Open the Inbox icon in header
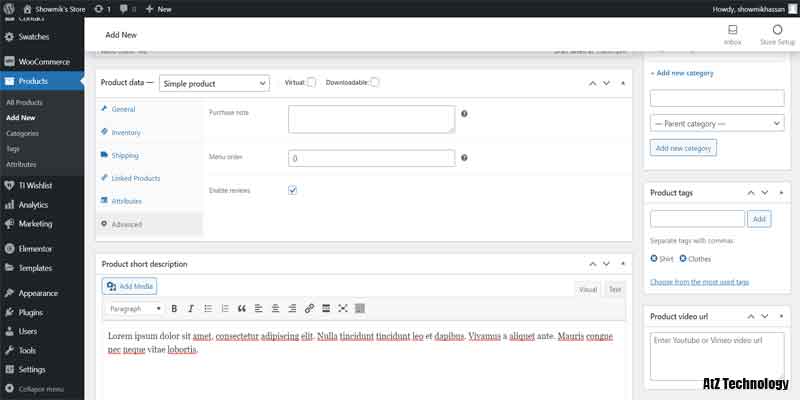 point(732,34)
